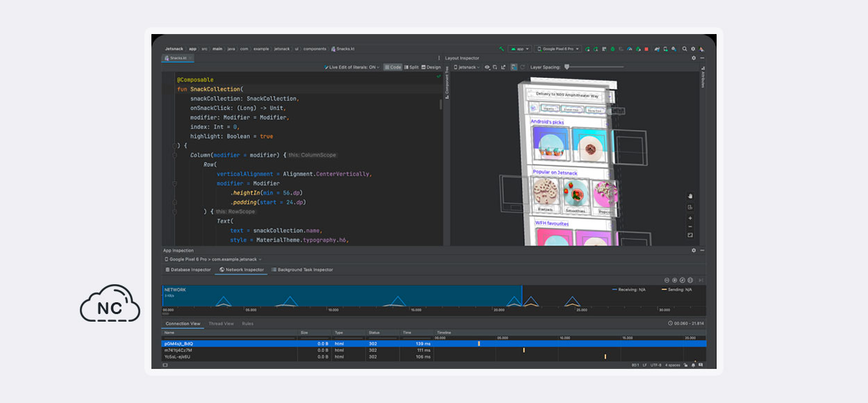Switch editor to Design view mode
This screenshot has height=403, width=868.
pyautogui.click(x=431, y=67)
